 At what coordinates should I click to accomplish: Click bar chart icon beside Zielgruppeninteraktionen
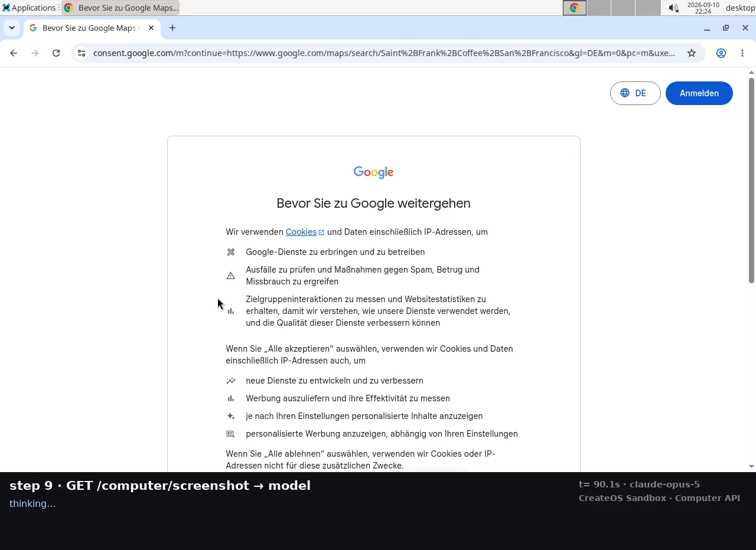coord(231,311)
